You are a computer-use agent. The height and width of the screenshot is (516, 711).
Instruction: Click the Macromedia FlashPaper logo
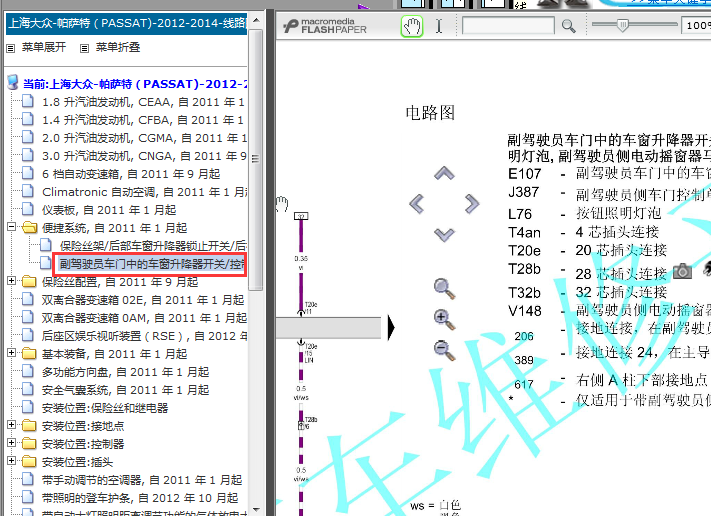pyautogui.click(x=325, y=26)
